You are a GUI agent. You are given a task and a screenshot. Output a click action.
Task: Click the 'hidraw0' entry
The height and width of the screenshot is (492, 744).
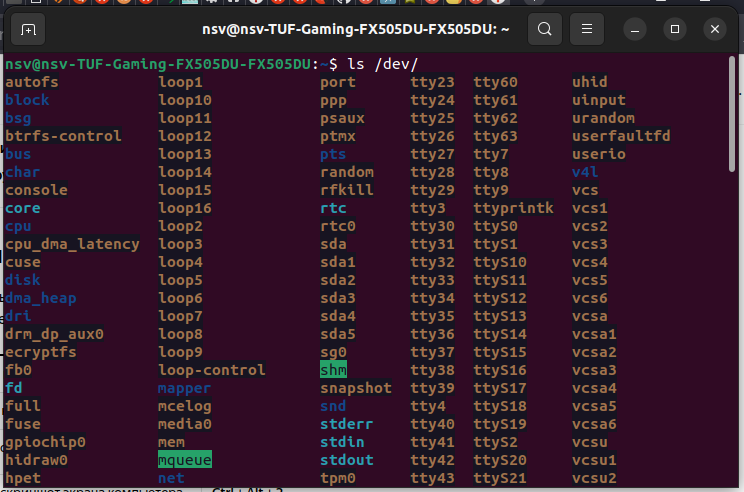(x=36, y=460)
